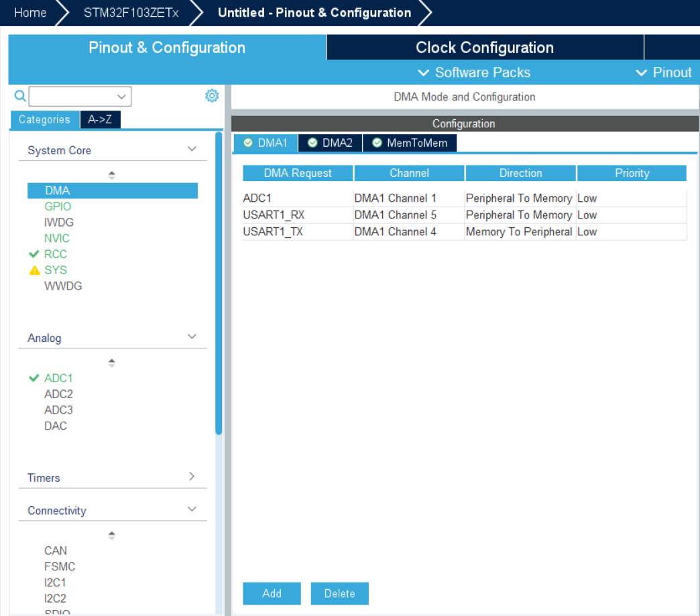Select SYS peripheral

click(56, 271)
